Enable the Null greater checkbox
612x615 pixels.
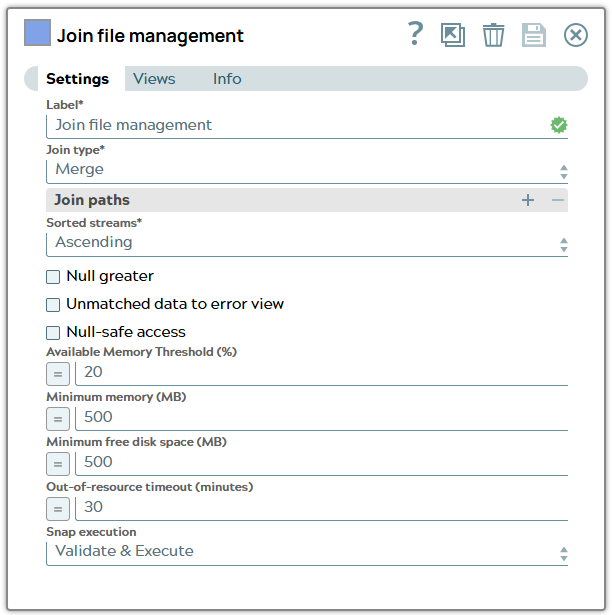coord(53,277)
